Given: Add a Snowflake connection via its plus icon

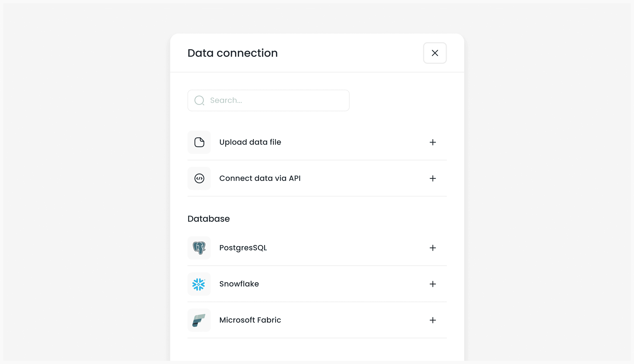Looking at the screenshot, I should tap(433, 284).
